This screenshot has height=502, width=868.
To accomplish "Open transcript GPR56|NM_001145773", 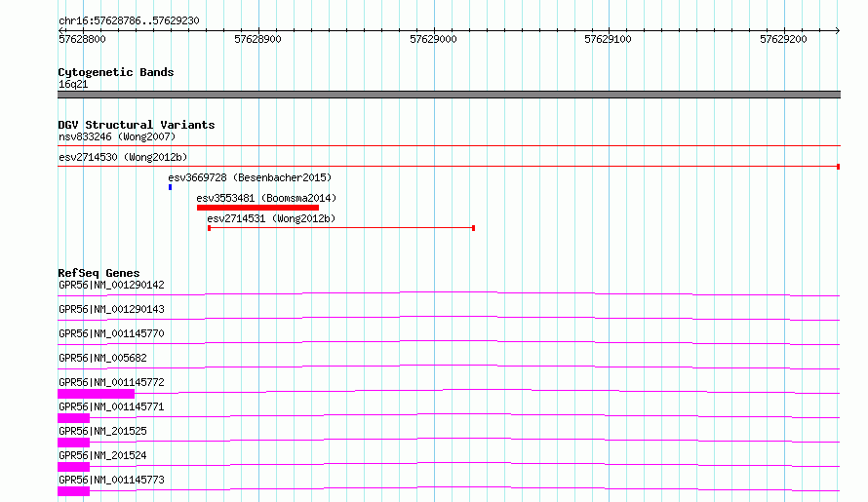I will coord(111,480).
